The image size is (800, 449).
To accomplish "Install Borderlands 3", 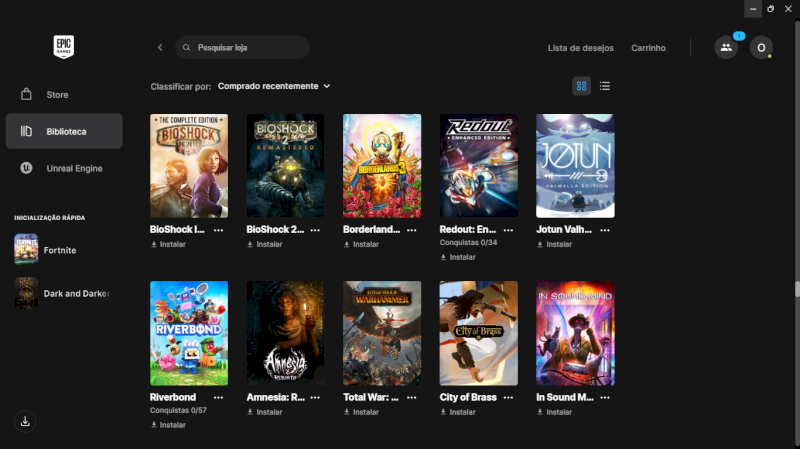I will click(361, 244).
